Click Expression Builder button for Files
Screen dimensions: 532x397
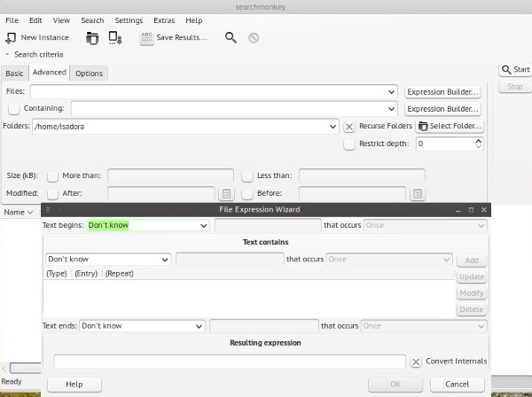(x=442, y=92)
